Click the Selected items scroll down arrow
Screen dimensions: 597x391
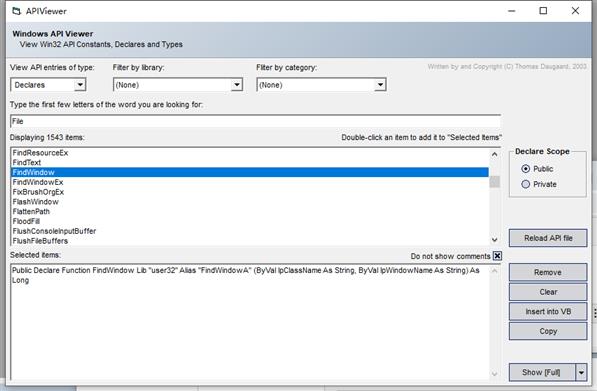tap(495, 374)
